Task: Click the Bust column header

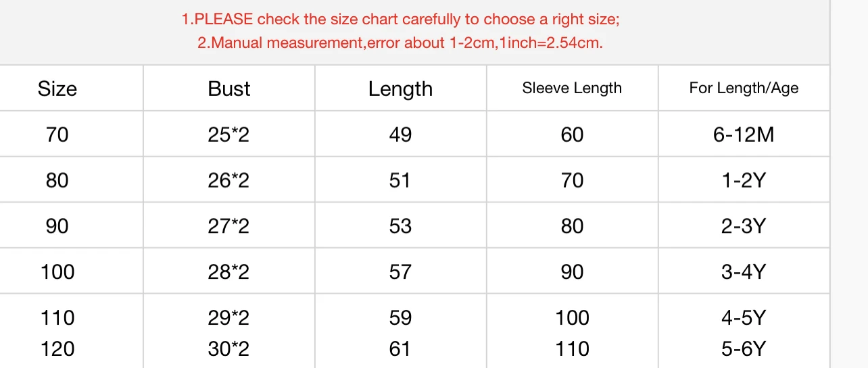Action: (229, 88)
